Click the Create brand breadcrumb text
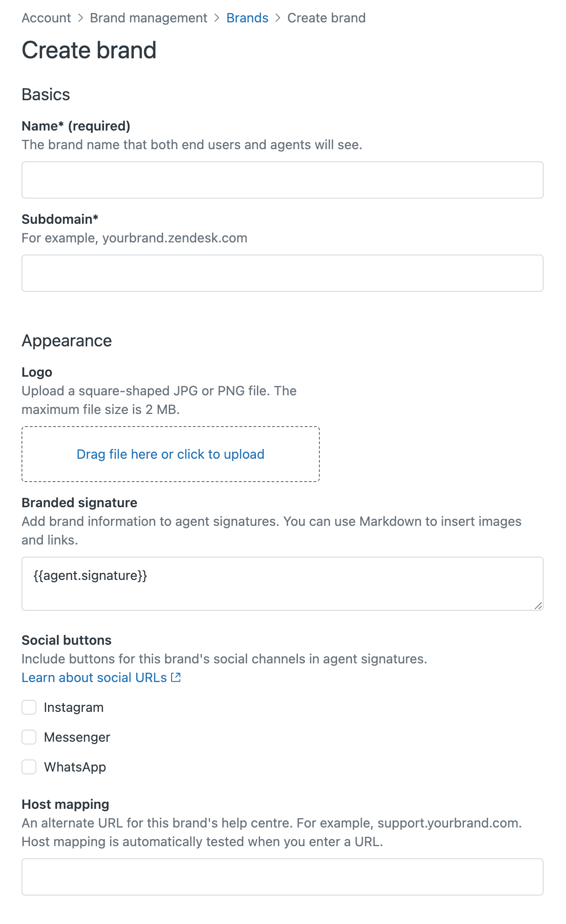 click(x=326, y=18)
